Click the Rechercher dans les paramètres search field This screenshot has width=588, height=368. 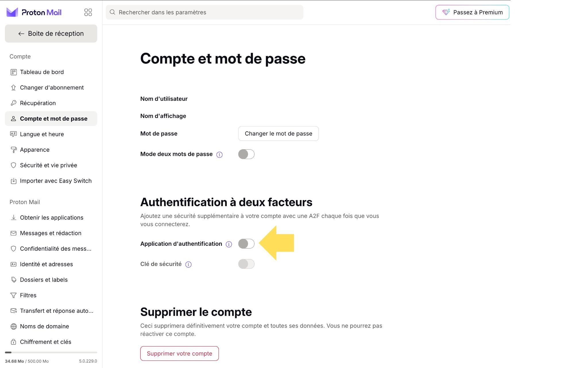204,12
